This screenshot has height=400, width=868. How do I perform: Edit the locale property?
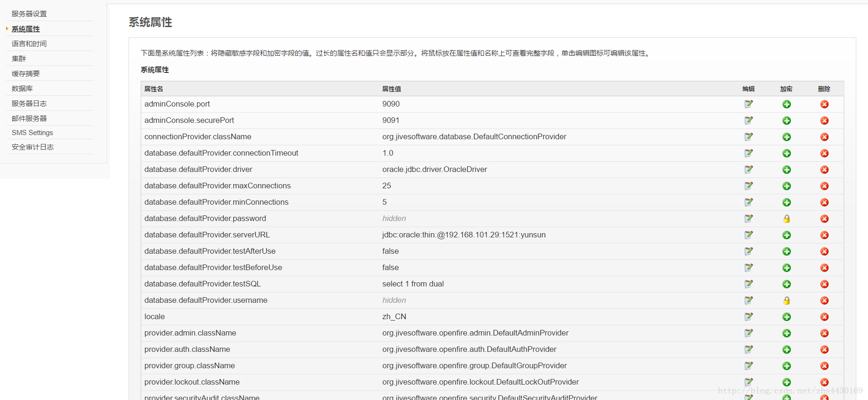749,317
